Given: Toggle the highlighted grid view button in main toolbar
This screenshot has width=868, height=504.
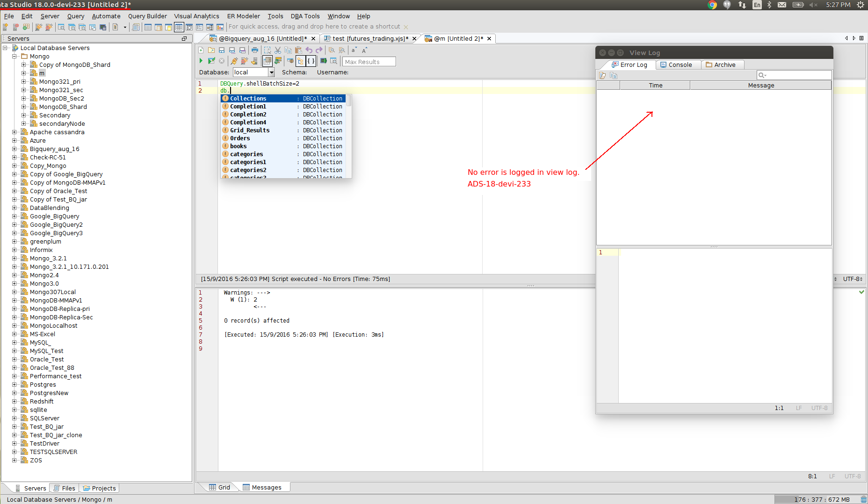Looking at the screenshot, I should click(x=179, y=27).
